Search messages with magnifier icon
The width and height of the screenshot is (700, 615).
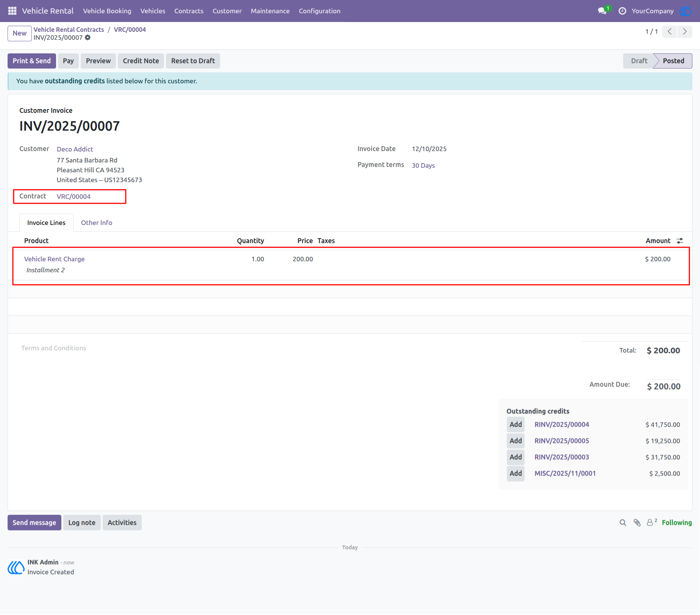click(623, 523)
